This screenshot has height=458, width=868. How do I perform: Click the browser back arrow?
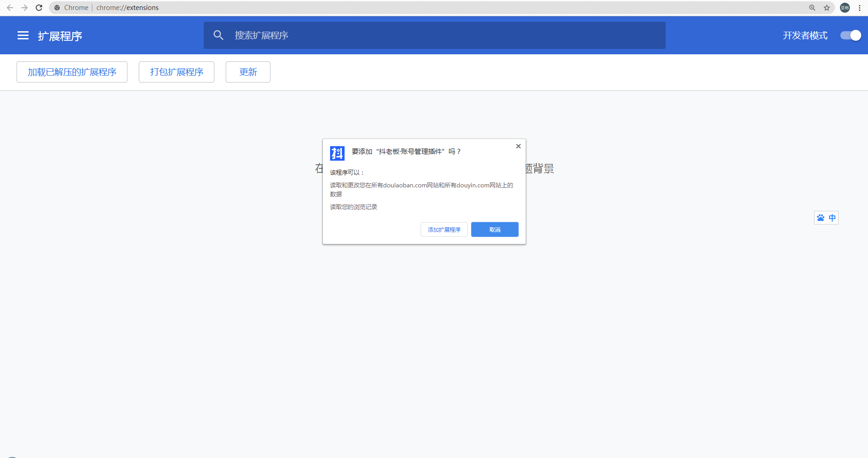10,8
